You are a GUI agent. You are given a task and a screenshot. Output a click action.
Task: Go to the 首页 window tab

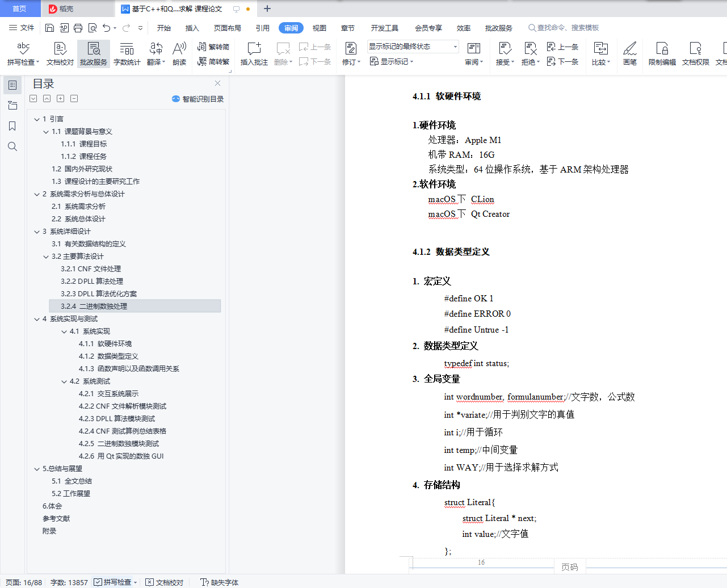[20, 9]
